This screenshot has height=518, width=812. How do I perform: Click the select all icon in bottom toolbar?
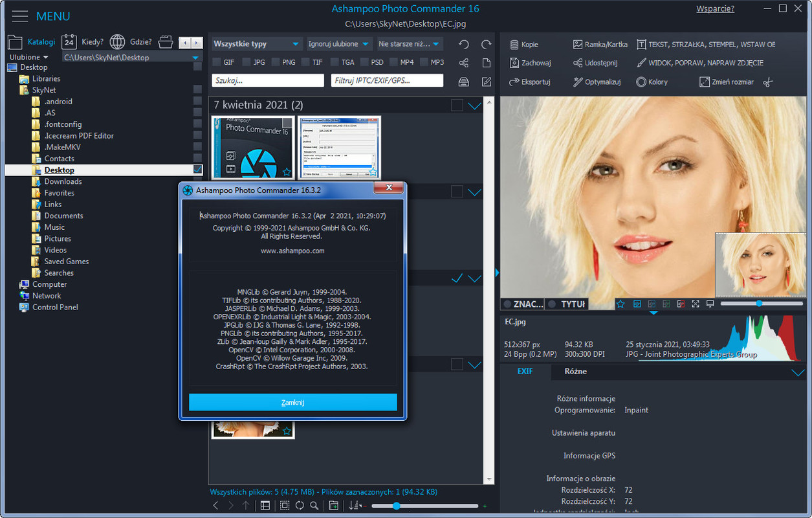pyautogui.click(x=285, y=506)
